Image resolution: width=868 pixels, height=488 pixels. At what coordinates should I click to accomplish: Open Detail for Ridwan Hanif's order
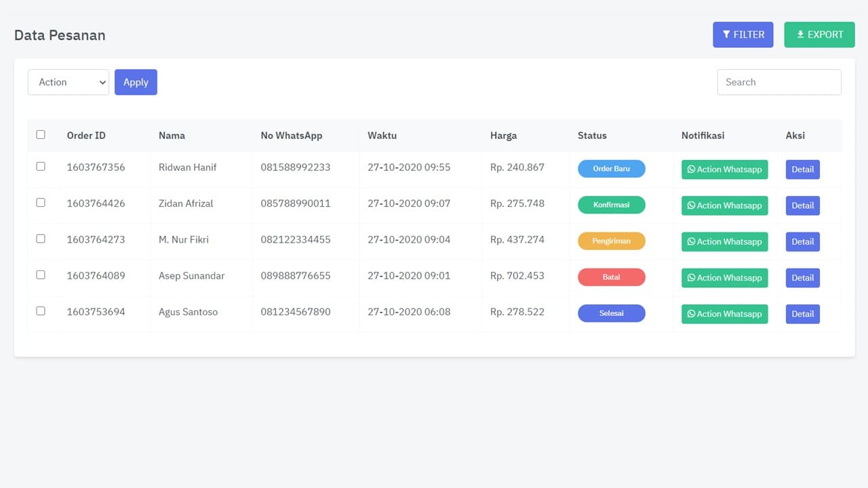point(802,169)
